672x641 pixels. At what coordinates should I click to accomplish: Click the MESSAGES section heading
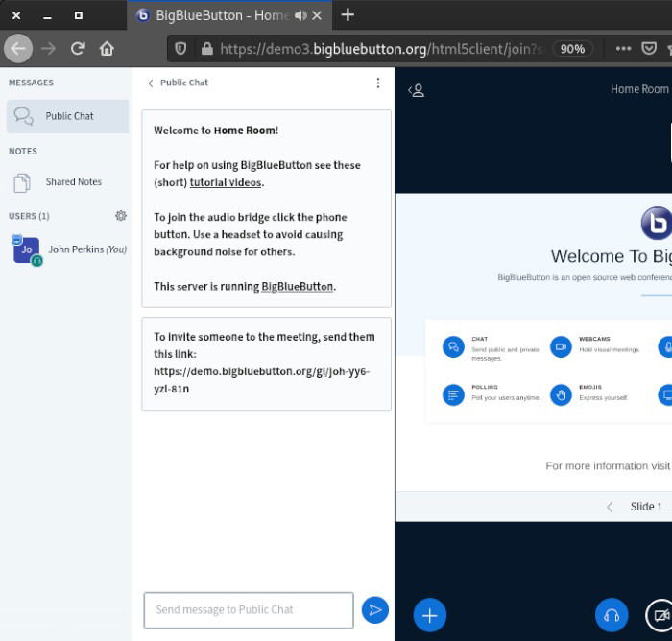click(31, 83)
